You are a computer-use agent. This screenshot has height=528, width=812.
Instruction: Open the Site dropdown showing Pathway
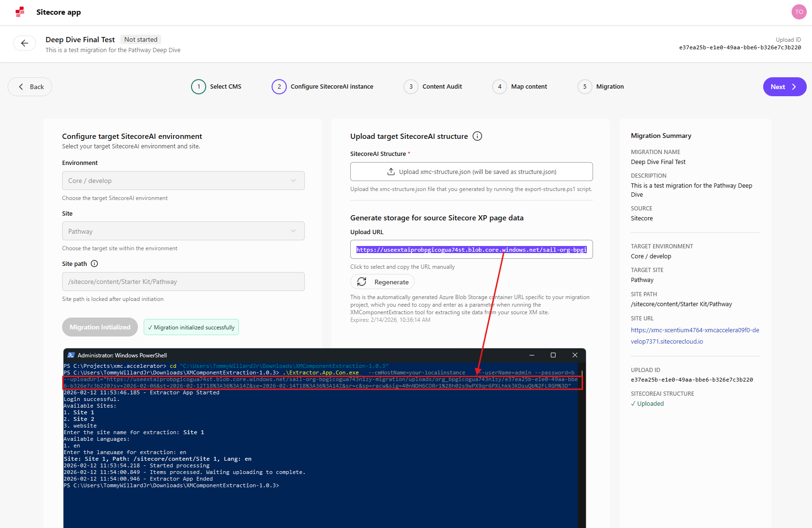[x=183, y=231]
